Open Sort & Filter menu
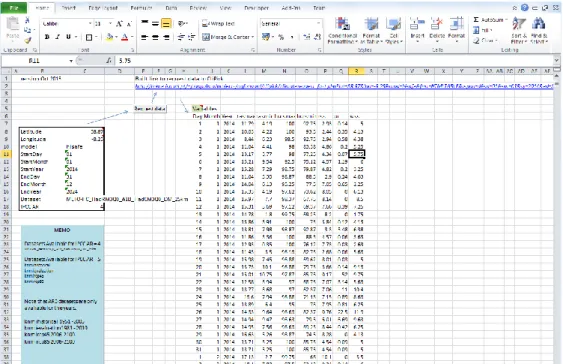This screenshot has width=563, height=364. coord(519,31)
